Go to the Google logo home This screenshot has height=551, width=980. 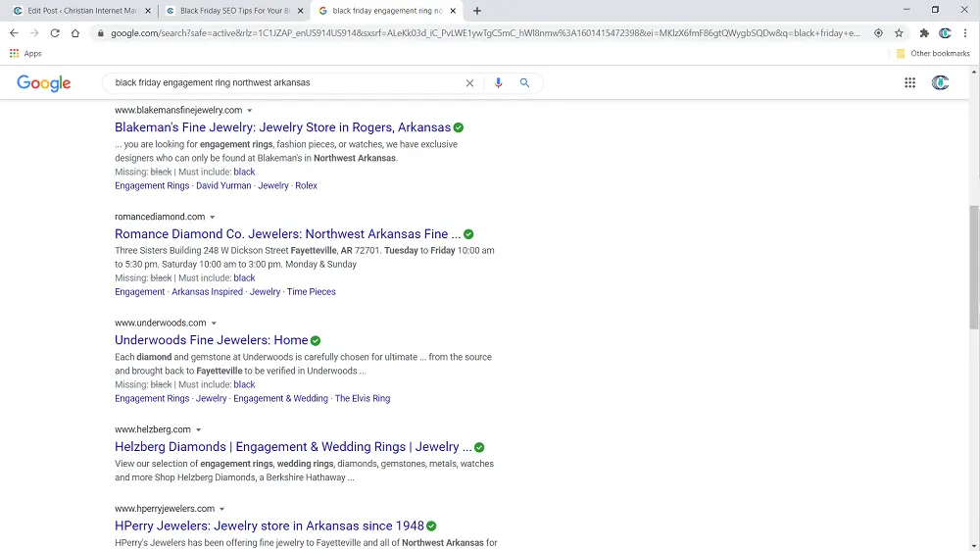(44, 83)
